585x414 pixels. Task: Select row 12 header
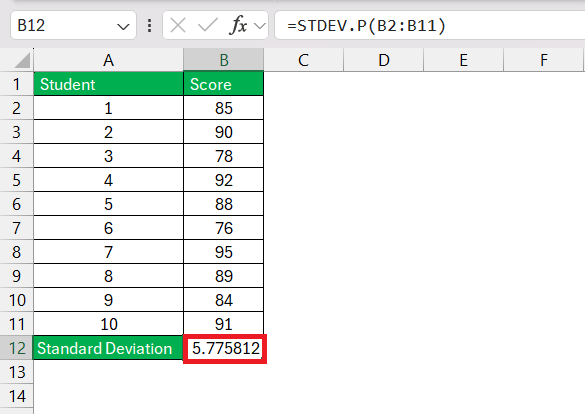pos(16,348)
